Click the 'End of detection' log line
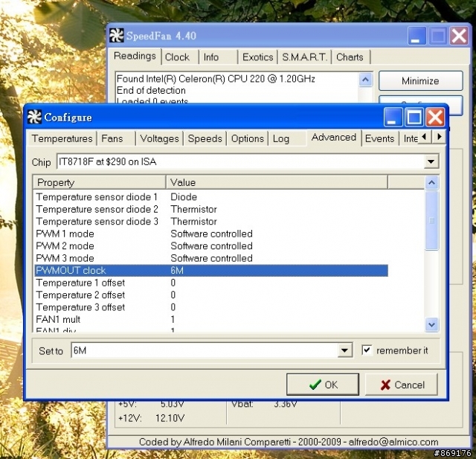The height and width of the screenshot is (459, 476). point(151,91)
